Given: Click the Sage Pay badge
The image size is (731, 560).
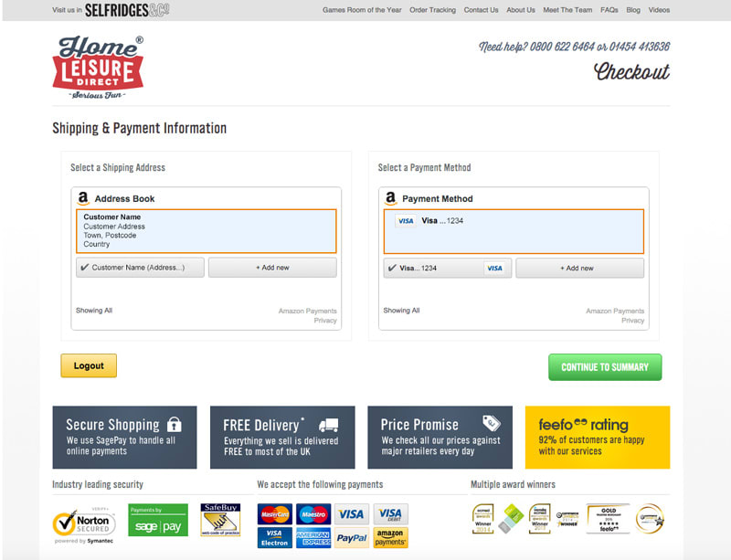Looking at the screenshot, I should coord(158,520).
